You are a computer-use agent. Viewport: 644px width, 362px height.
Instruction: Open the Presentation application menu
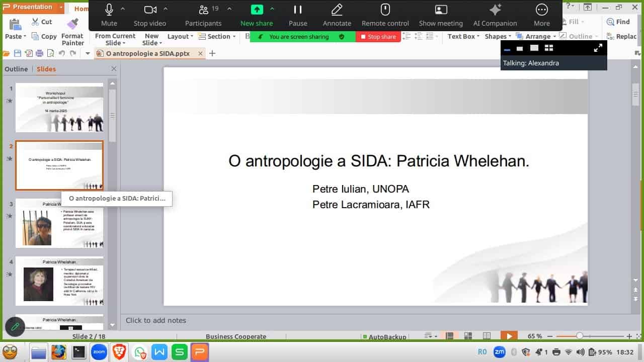tap(32, 7)
